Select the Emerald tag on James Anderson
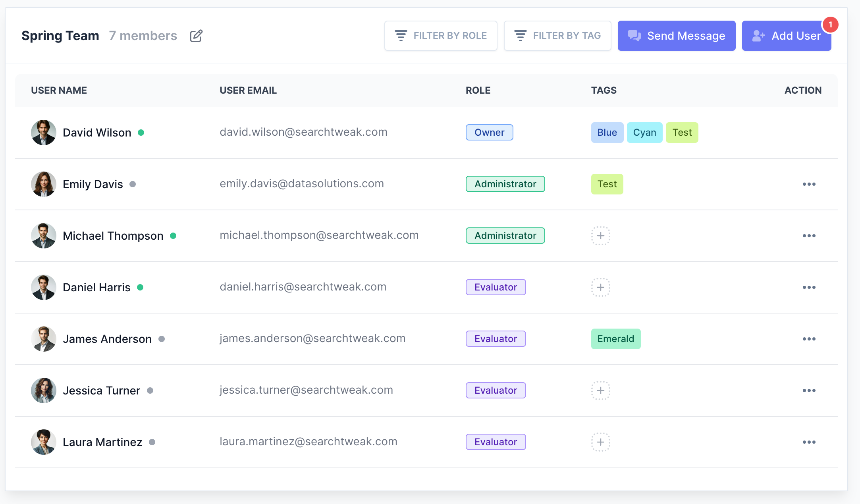860x504 pixels. [x=616, y=339]
